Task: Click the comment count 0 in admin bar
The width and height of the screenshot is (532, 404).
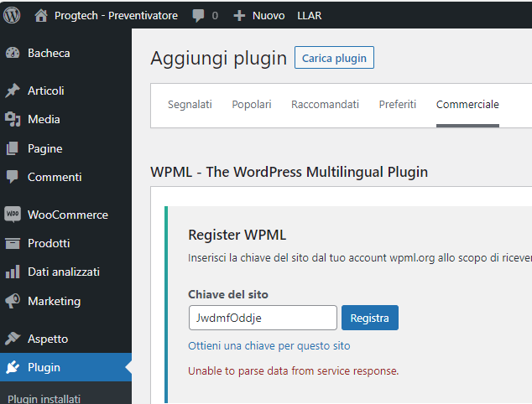Action: point(215,16)
